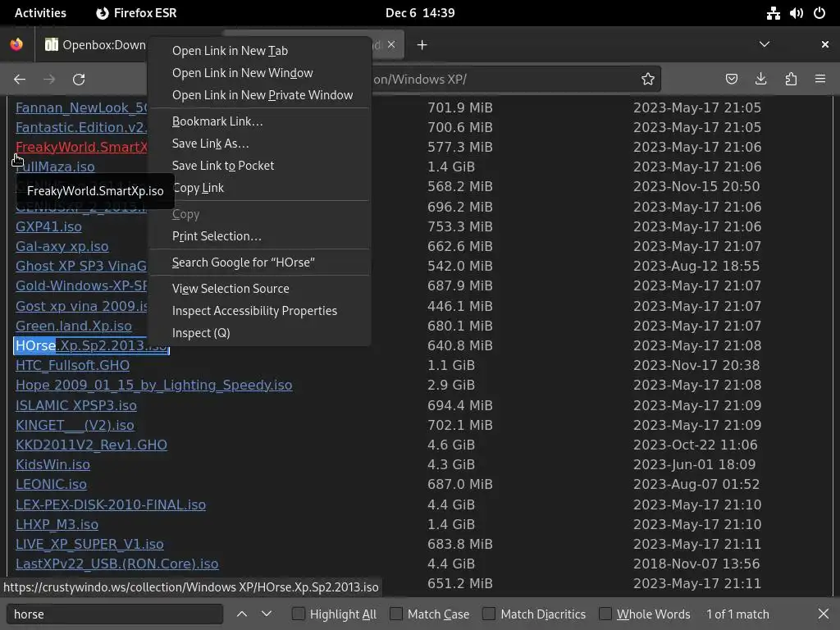Open FullMaza.iso link
Image resolution: width=840 pixels, height=630 pixels.
pyautogui.click(x=55, y=167)
